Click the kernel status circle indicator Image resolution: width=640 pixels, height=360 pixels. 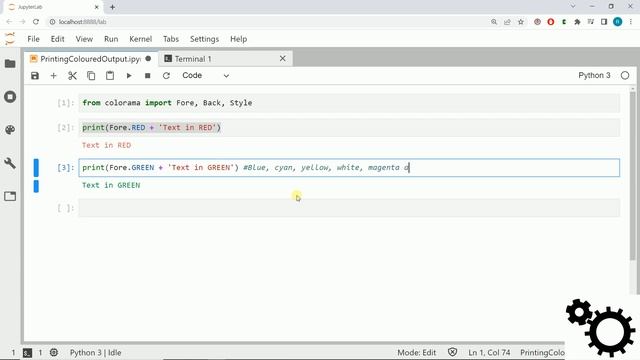coord(625,76)
